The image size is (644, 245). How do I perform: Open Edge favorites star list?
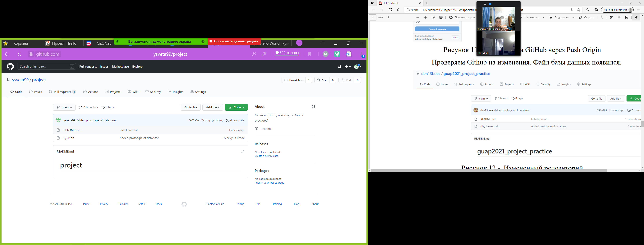tap(588, 10)
